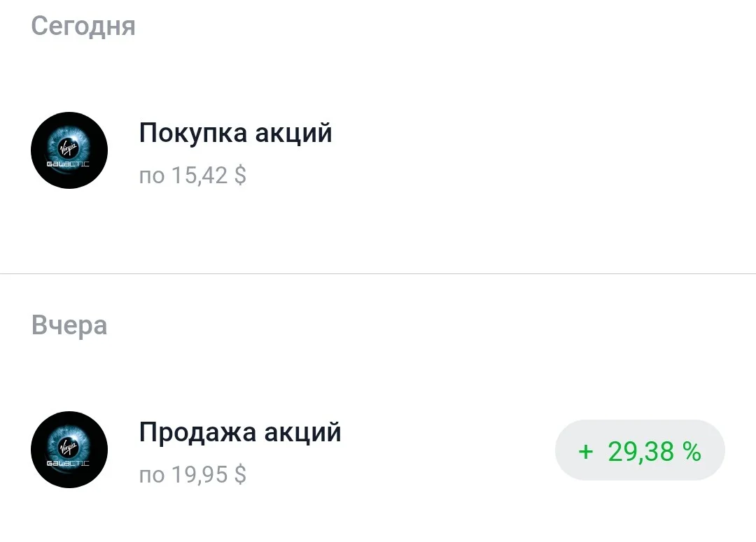Click the + 29,38 % profit badge

[x=640, y=450]
